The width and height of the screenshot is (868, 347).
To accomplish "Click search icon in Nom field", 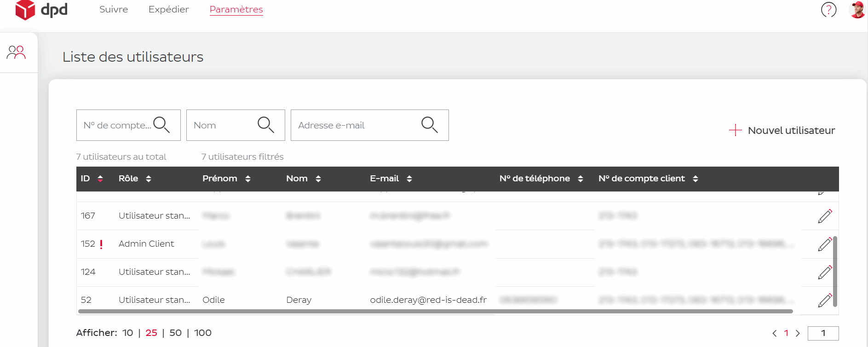I will [x=266, y=125].
